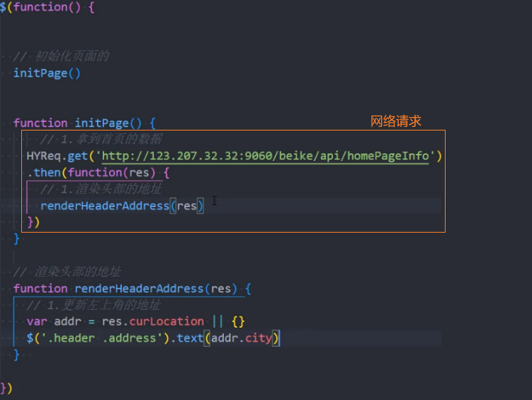
Task: Click the var keyword before addr
Action: pyautogui.click(x=37, y=321)
